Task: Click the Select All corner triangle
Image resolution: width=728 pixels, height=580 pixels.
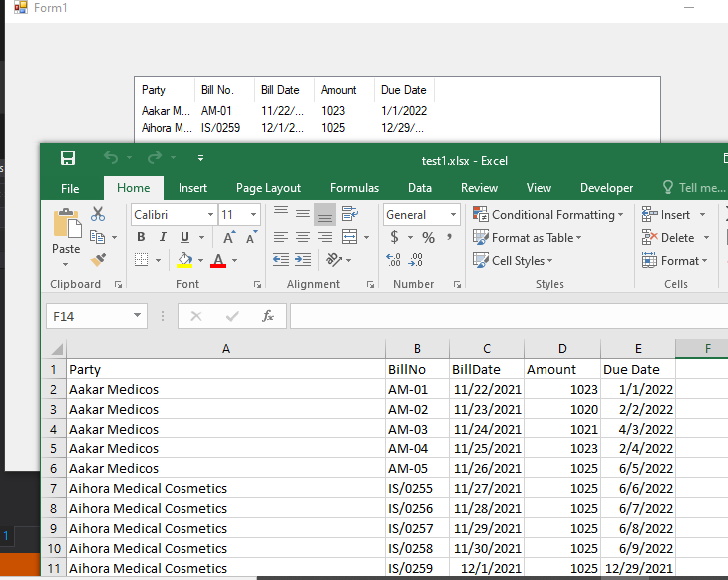Action: click(x=57, y=349)
